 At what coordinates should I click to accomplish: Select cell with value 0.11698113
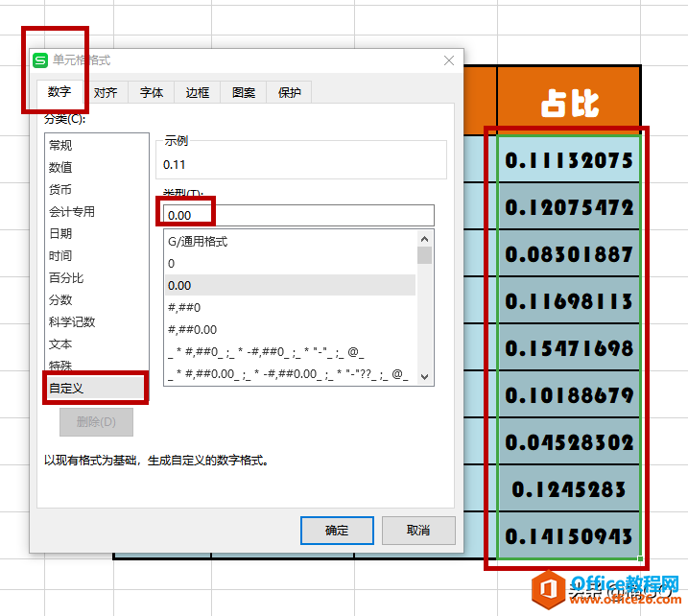pos(569,301)
